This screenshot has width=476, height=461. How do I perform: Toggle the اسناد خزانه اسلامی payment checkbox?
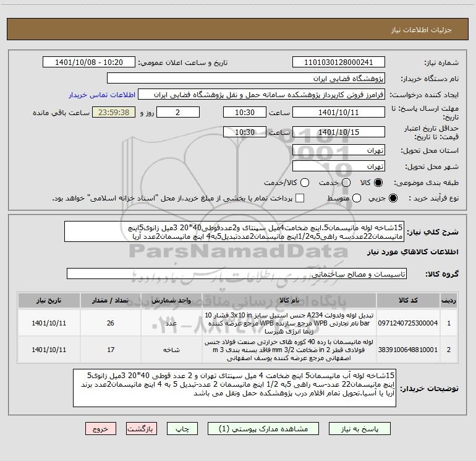(300, 198)
